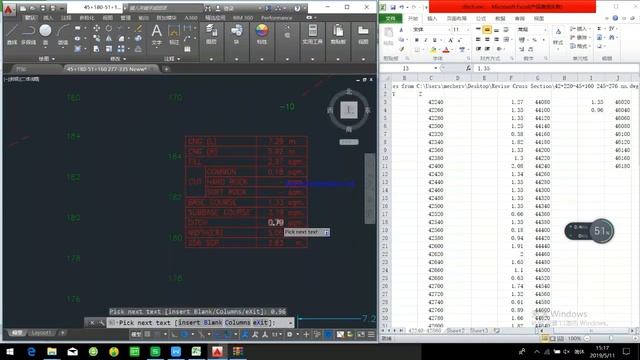Switch to Excel Insert tab
Image resolution: width=640 pixels, height=360 pixels.
[432, 18]
